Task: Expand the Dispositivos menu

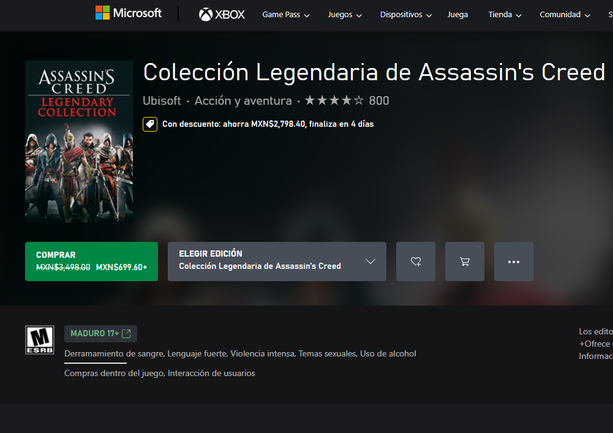Action: pos(406,14)
